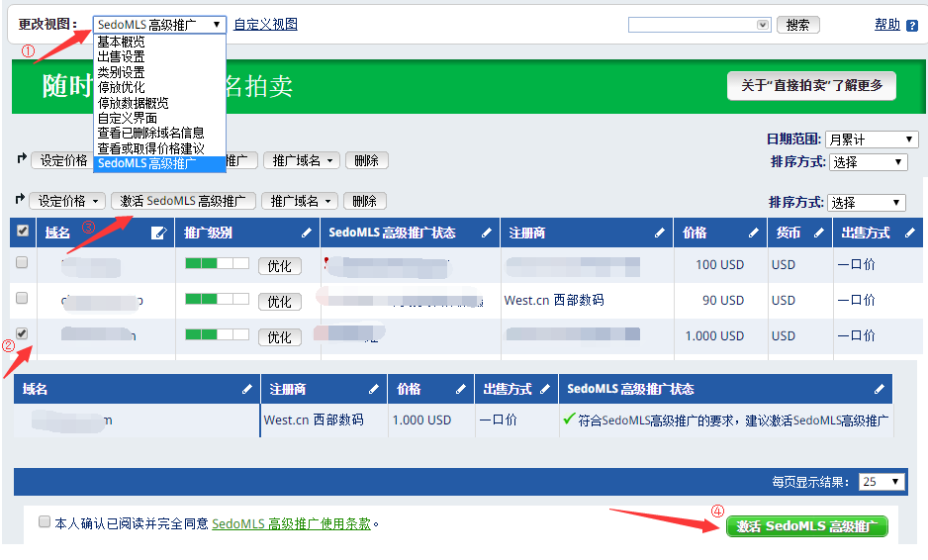Toggle the select-all checkbox in table header

pyautogui.click(x=24, y=232)
